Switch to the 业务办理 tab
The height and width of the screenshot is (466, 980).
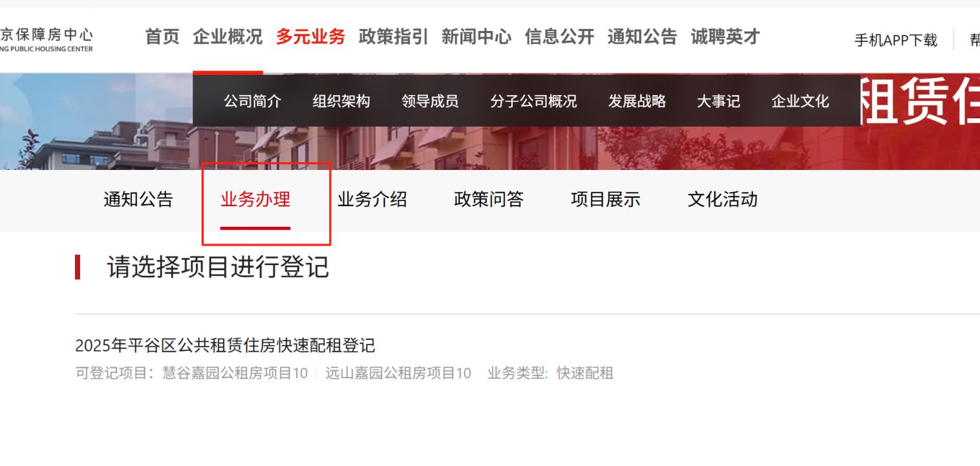pyautogui.click(x=255, y=199)
